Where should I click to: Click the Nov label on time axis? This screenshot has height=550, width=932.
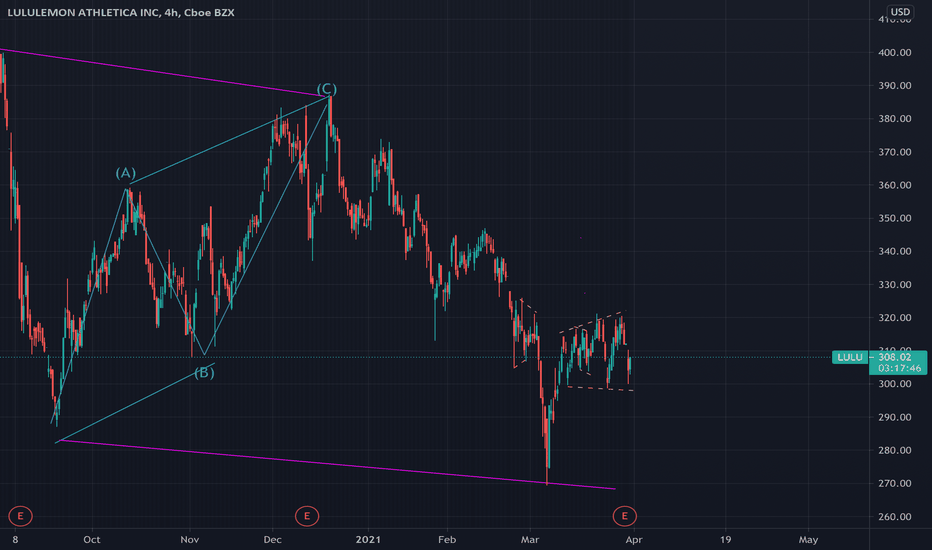coord(190,540)
